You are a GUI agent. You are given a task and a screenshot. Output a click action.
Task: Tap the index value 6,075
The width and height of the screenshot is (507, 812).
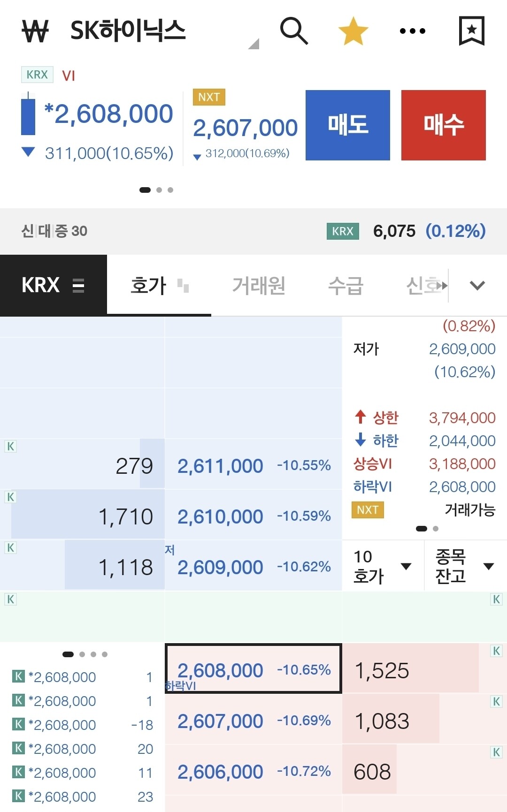coord(394,231)
